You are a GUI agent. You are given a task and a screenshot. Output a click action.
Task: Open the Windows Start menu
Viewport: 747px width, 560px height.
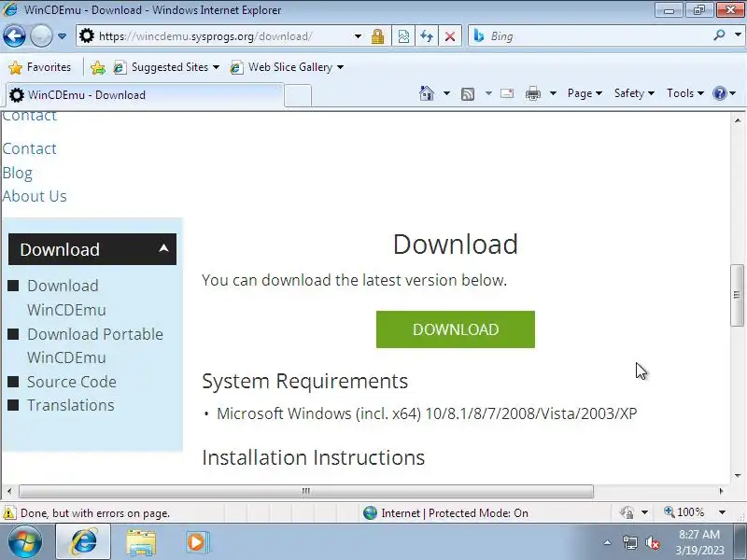24,542
